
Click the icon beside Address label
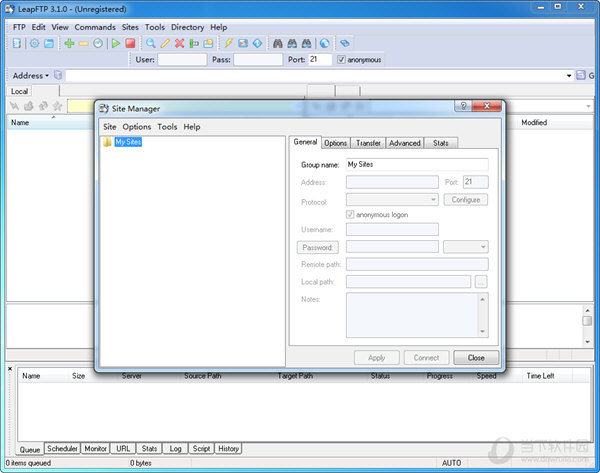pos(58,75)
